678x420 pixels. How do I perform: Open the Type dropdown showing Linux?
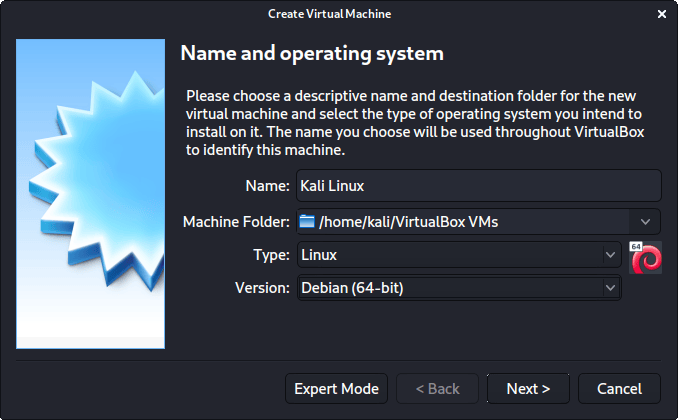point(459,255)
